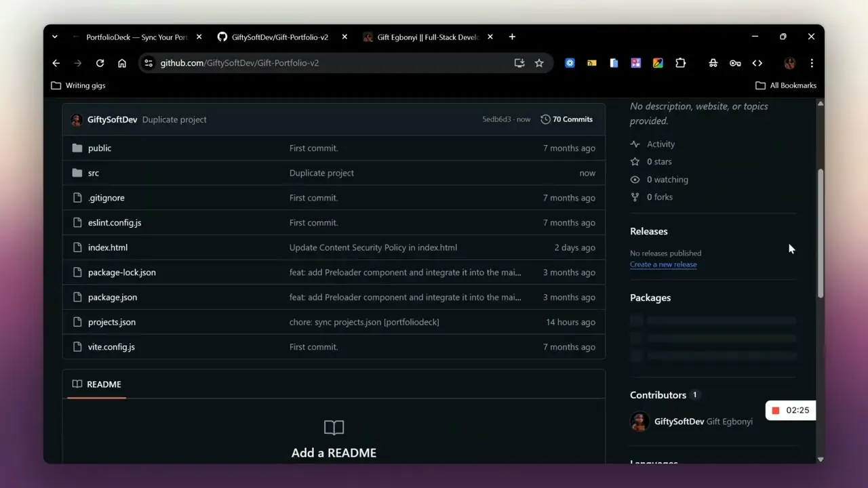
Task: Open the public folder
Action: click(x=100, y=148)
